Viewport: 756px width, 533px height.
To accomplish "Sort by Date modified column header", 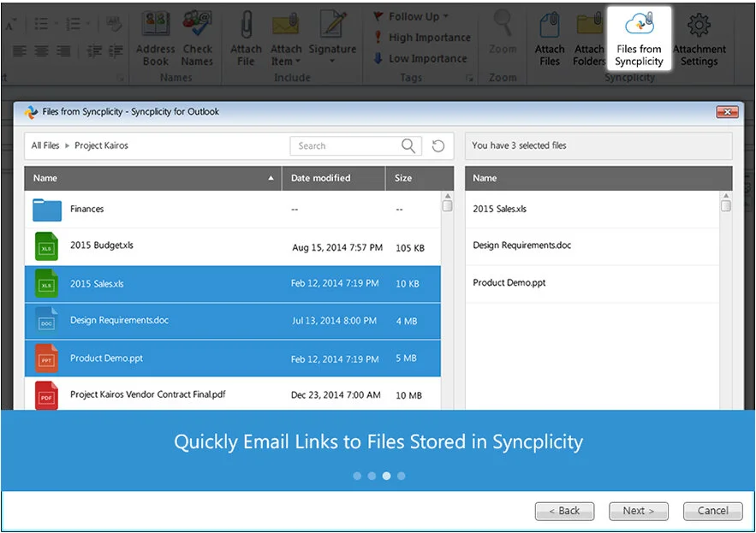I will pos(333,178).
